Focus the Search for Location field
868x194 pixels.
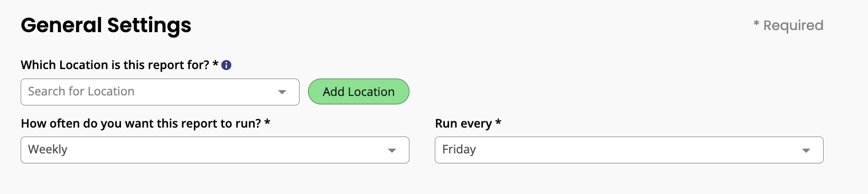[160, 92]
